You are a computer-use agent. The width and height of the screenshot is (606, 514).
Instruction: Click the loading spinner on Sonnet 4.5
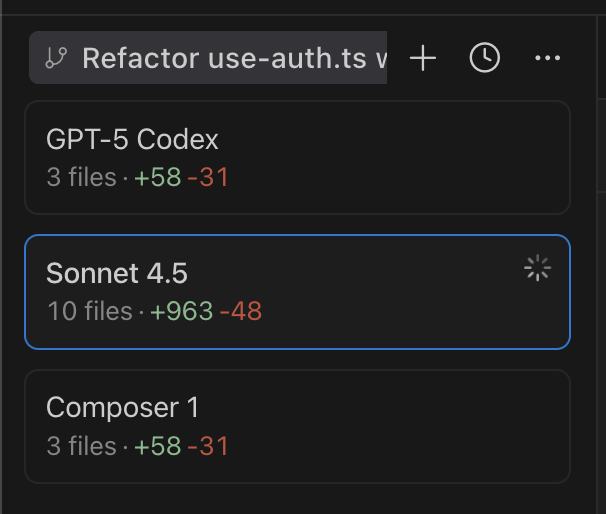[x=537, y=268]
